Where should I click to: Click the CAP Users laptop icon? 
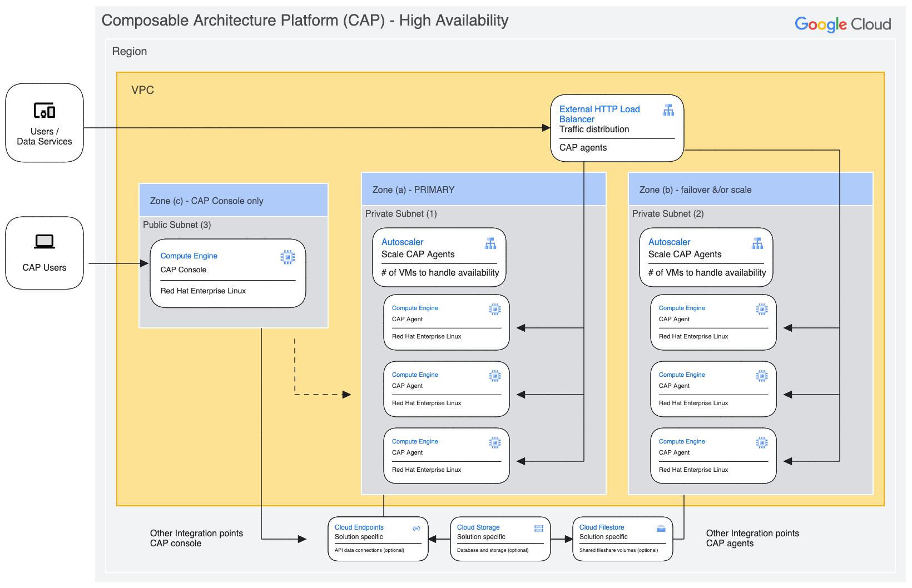pos(44,242)
